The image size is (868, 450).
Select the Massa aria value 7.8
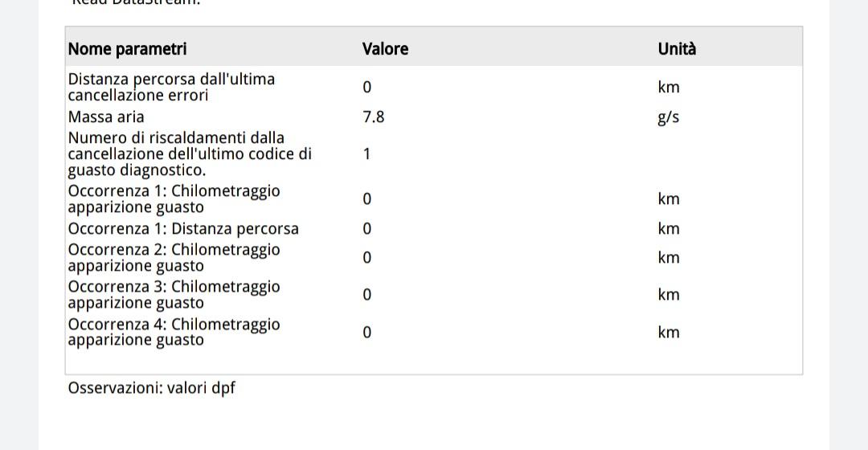374,117
